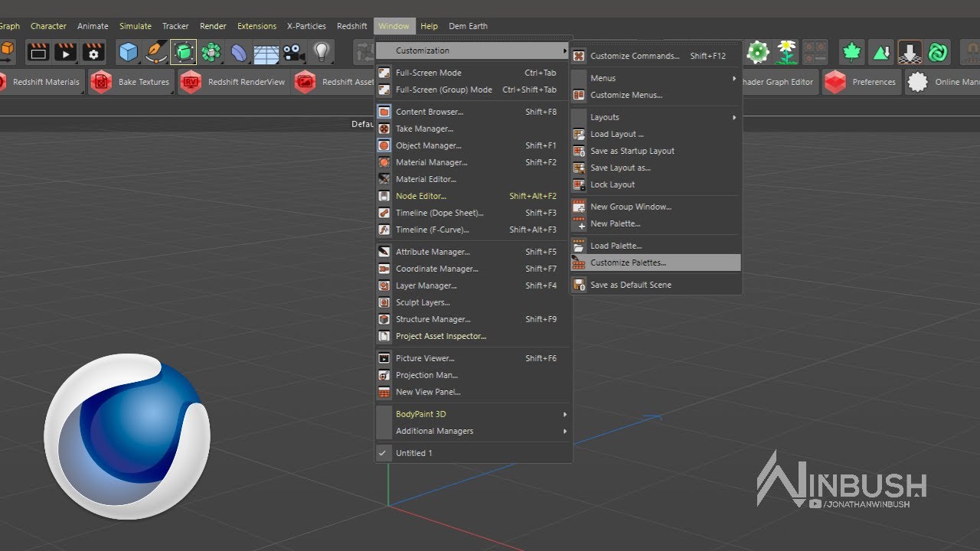Screen dimensions: 980x551
Task: Open the X-Particles menu
Action: 306,26
